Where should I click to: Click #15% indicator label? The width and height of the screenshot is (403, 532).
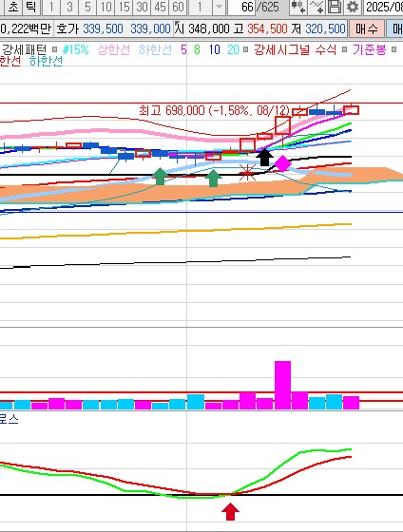pos(75,49)
